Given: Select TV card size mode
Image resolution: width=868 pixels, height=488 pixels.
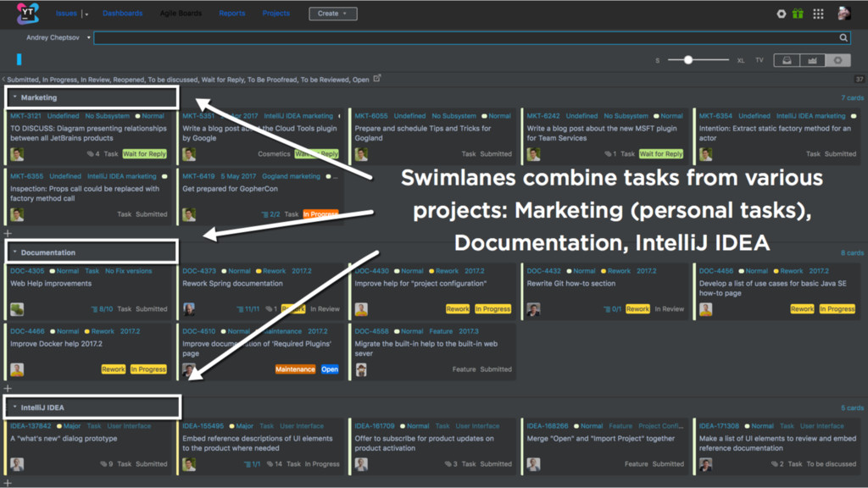Looking at the screenshot, I should pyautogui.click(x=759, y=60).
